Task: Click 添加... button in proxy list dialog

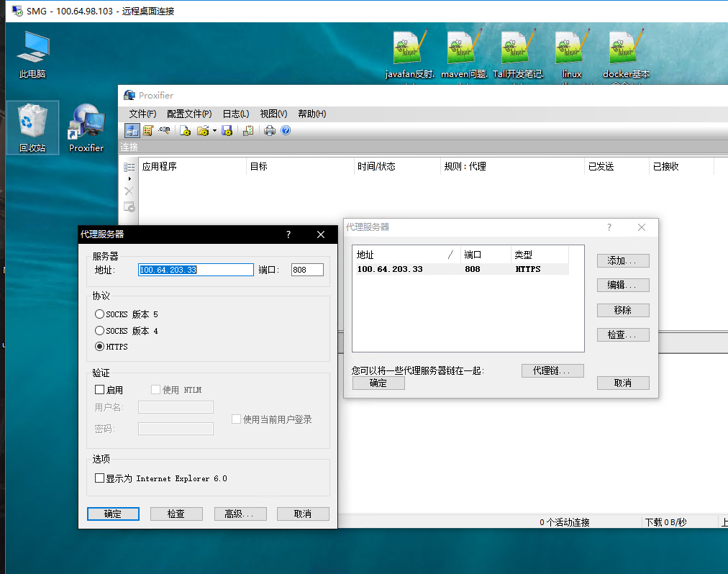Action: click(623, 261)
